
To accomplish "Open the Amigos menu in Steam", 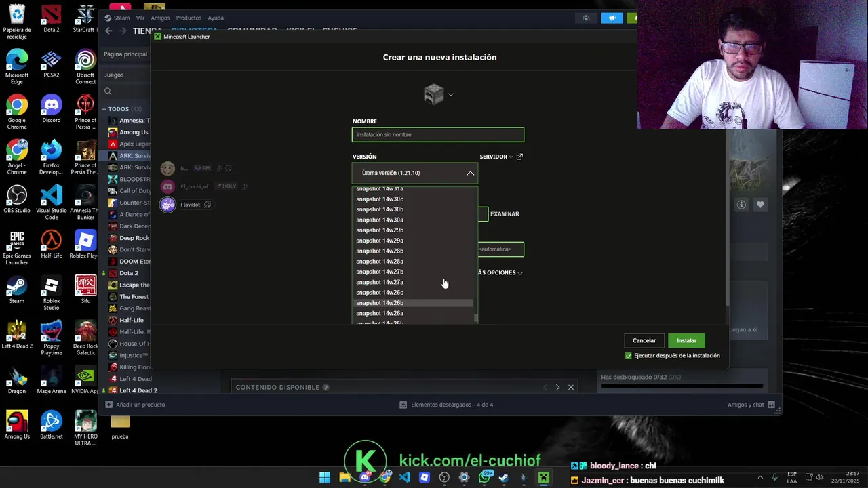I will [160, 18].
